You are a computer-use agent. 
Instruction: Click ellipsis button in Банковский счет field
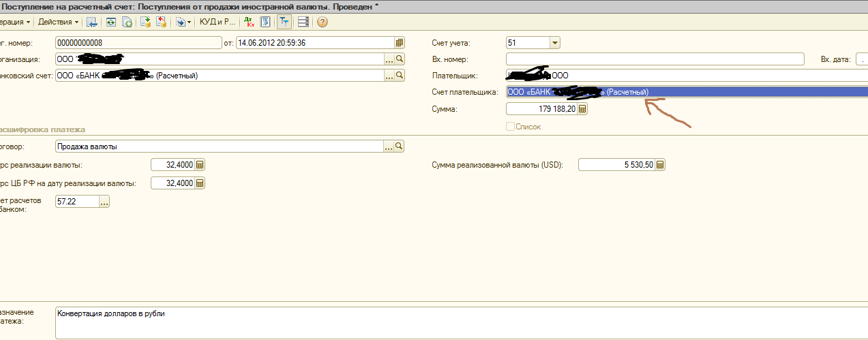pos(389,76)
